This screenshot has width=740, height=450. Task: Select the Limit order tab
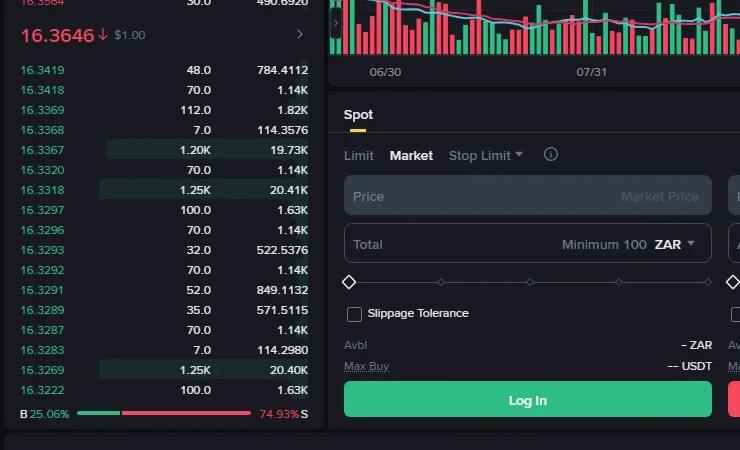[359, 156]
